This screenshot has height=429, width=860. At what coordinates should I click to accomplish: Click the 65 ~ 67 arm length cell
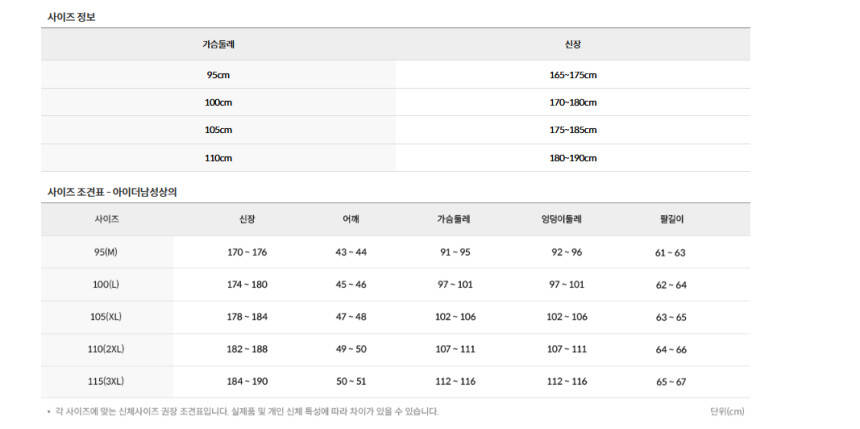coord(671,381)
